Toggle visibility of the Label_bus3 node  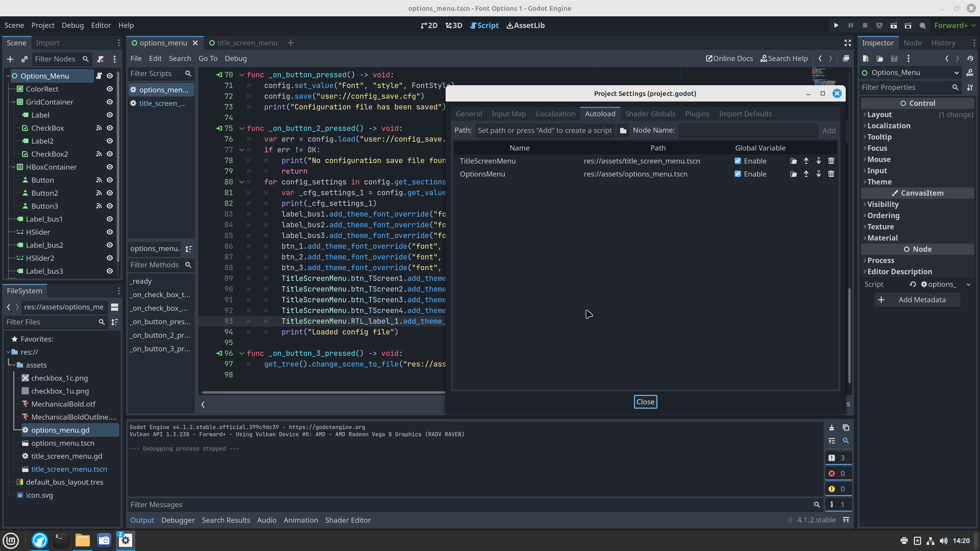(109, 271)
